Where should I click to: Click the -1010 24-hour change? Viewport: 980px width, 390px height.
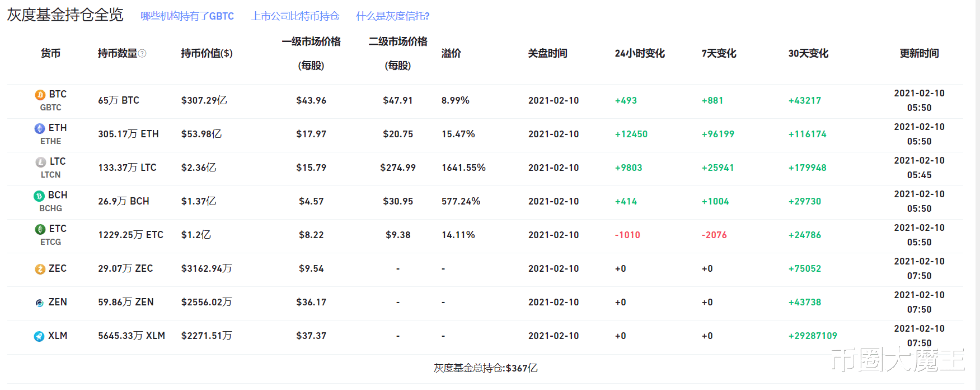click(x=627, y=235)
